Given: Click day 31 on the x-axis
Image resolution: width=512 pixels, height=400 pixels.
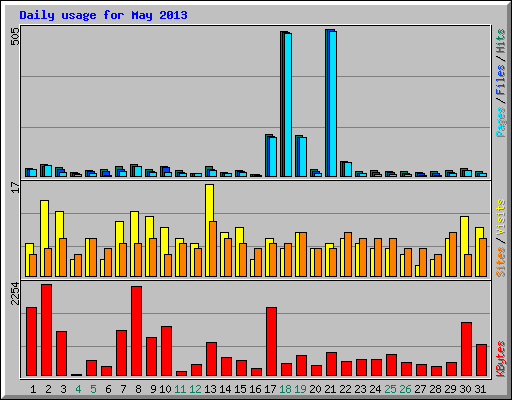Looking at the screenshot, I should tap(480, 389).
